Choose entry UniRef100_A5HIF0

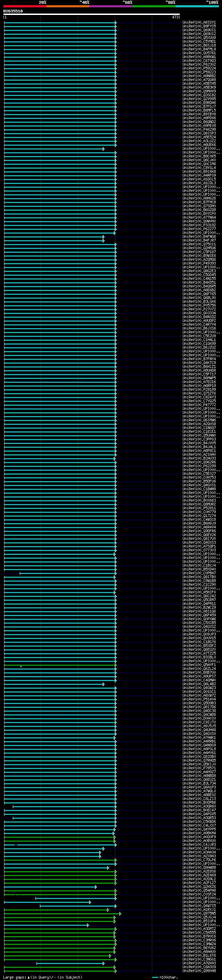pos(199,592)
